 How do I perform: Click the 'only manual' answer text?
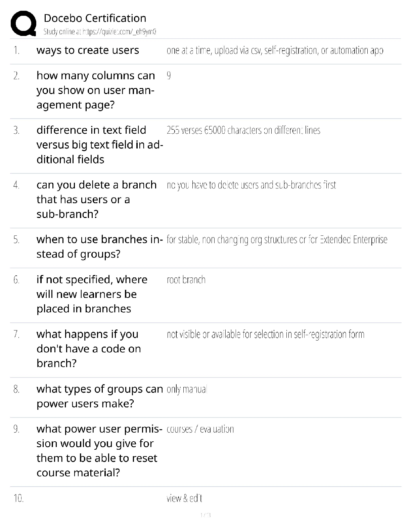[x=187, y=389]
